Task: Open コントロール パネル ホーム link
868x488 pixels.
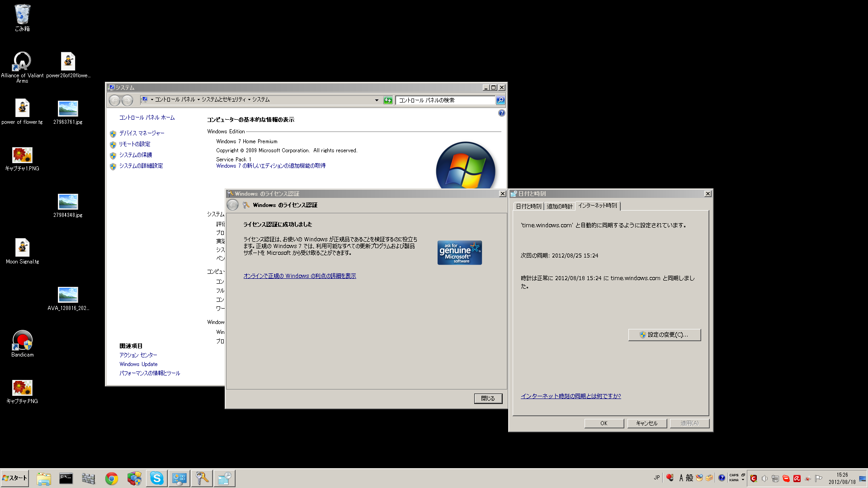Action: click(147, 117)
